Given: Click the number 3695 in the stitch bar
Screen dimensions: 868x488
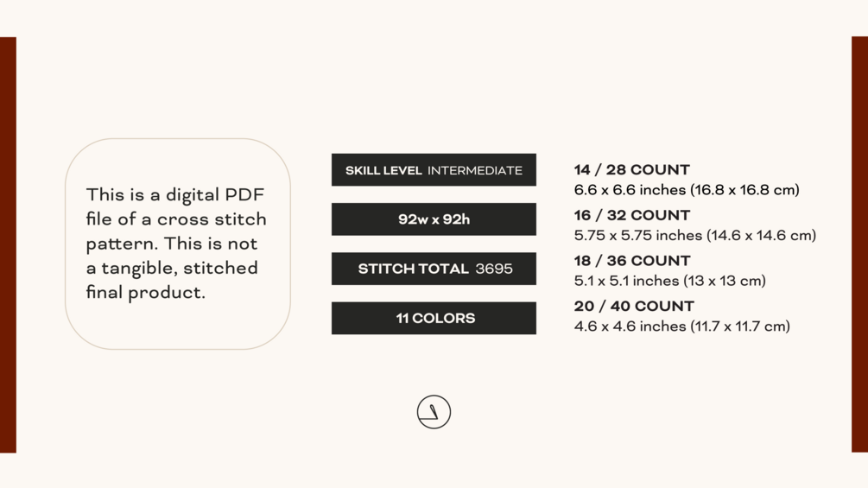Looking at the screenshot, I should (494, 269).
